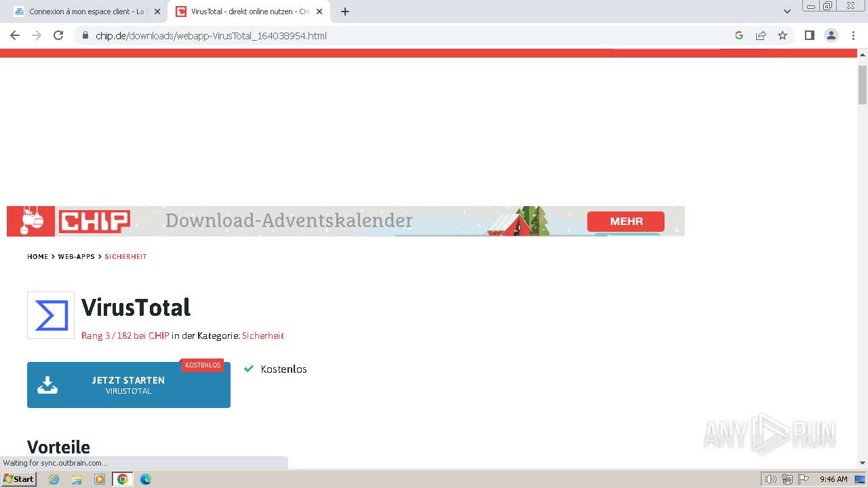The width and height of the screenshot is (868, 488).
Task: Bookmark this page with the star
Action: click(x=783, y=35)
